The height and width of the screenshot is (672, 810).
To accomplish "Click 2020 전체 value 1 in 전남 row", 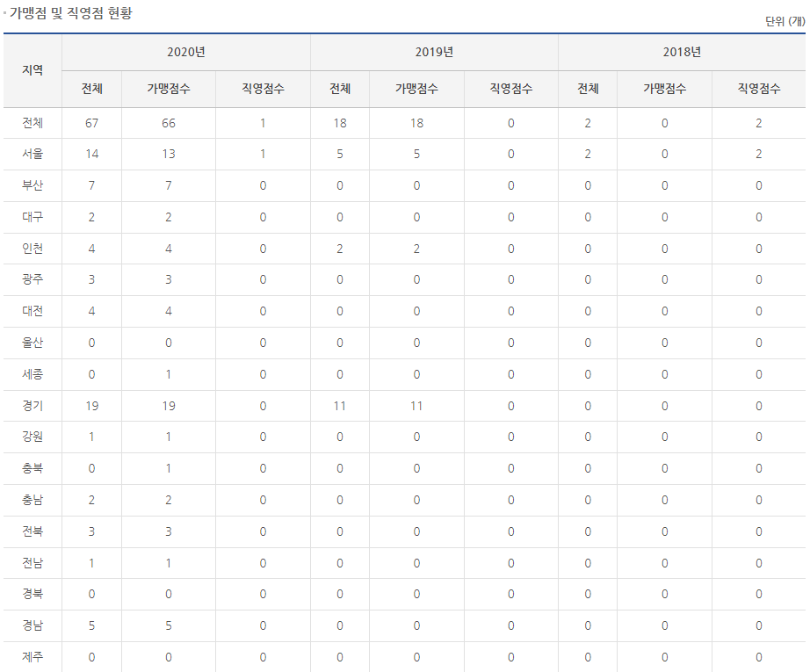I will pyautogui.click(x=92, y=562).
